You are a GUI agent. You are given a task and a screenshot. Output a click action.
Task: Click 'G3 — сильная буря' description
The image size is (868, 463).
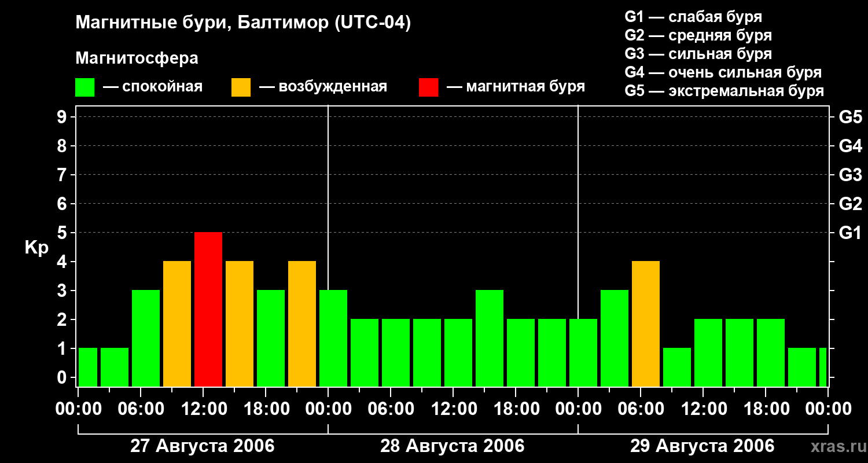698,54
